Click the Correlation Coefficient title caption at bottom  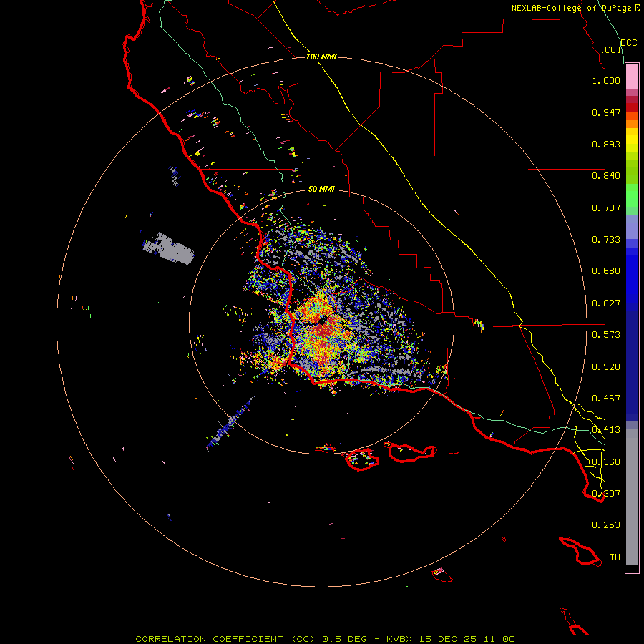pos(325,639)
